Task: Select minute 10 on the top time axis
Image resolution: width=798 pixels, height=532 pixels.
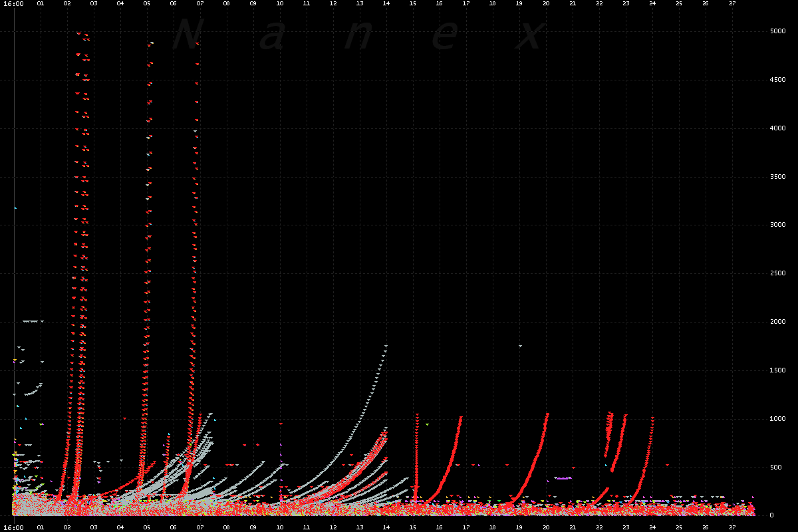Action: coord(280,3)
